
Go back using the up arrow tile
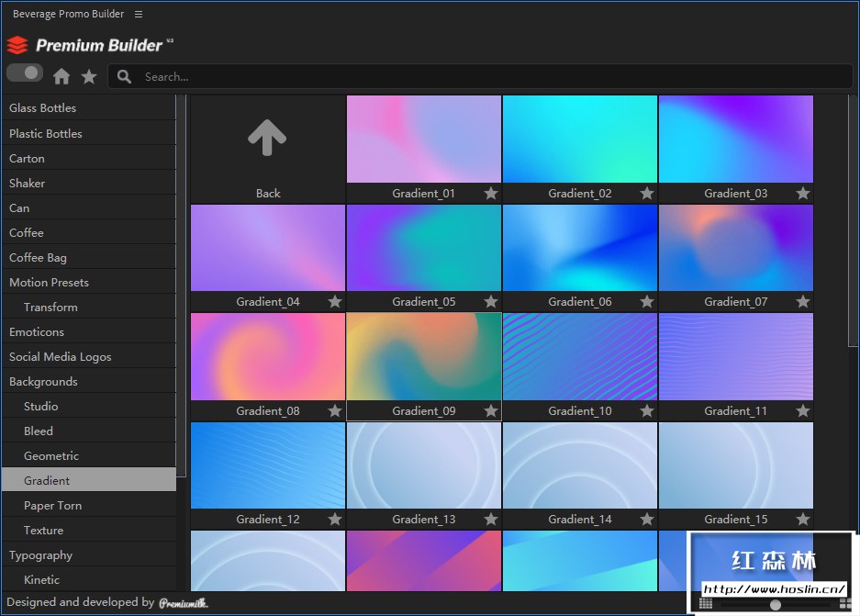point(267,138)
